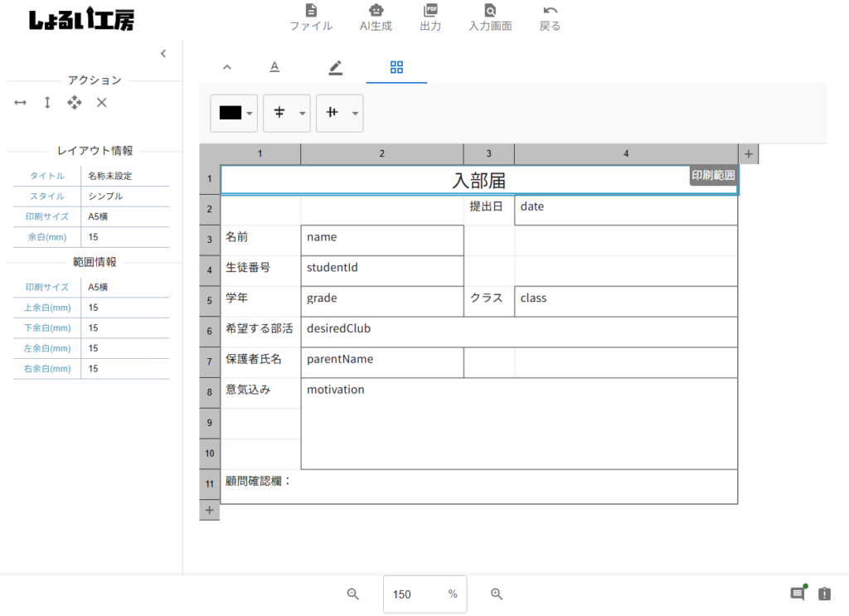Viewport: 849px width, 616px height.
Task: Switch to the pen edit tab
Action: pyautogui.click(x=335, y=67)
